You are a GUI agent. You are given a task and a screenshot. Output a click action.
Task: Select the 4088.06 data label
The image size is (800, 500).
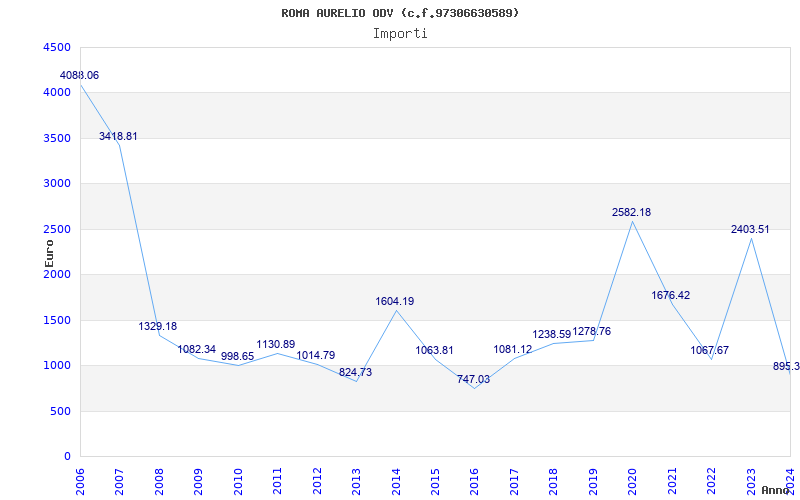point(80,76)
